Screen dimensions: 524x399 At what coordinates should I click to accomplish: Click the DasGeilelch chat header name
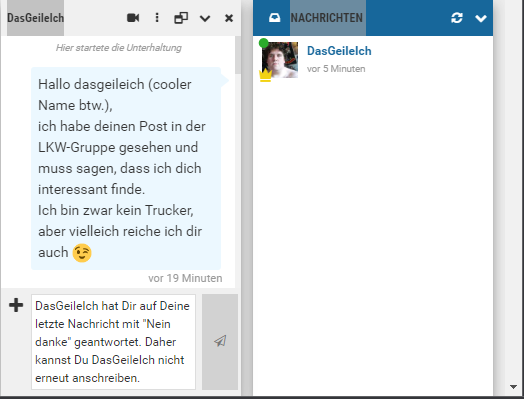tap(35, 18)
